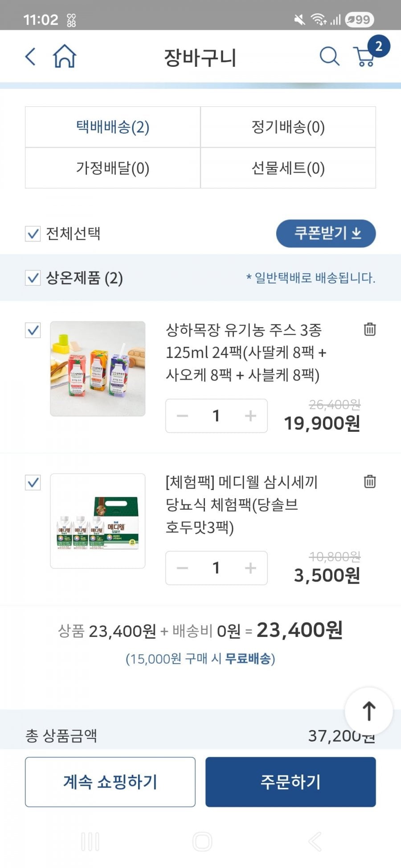401x868 pixels.
Task: Increase 상하목장 juice quantity with plus
Action: 250,416
